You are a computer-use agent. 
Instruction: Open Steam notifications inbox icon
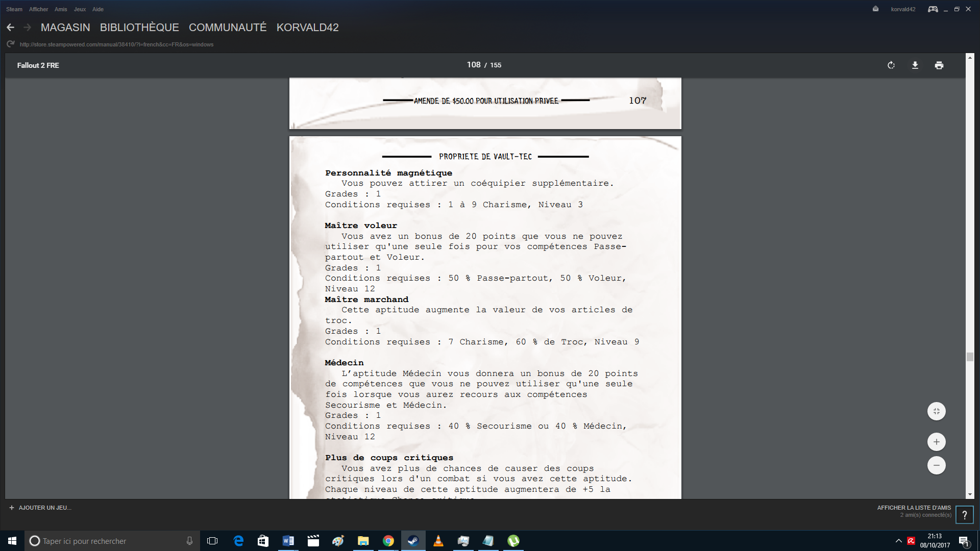(875, 9)
